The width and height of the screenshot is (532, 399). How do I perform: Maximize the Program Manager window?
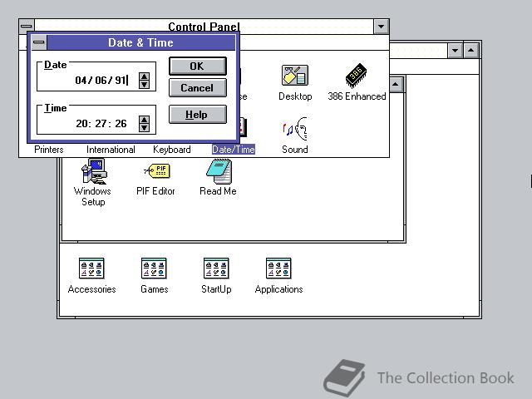(471, 51)
